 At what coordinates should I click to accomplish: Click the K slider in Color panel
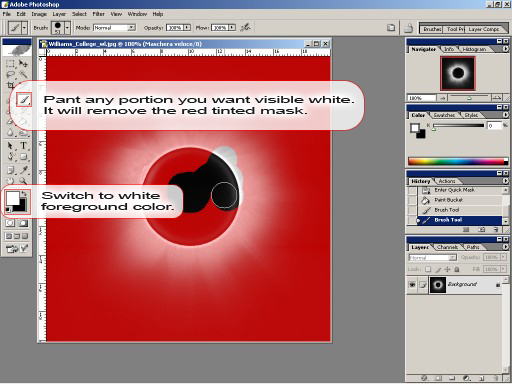coord(458,126)
